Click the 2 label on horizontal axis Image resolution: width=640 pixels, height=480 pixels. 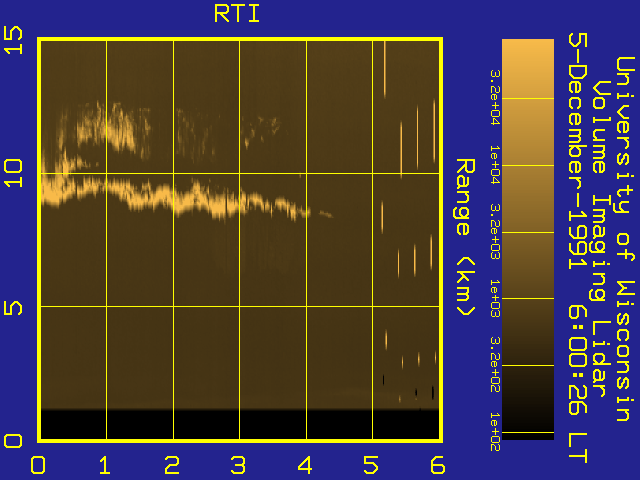[172, 465]
